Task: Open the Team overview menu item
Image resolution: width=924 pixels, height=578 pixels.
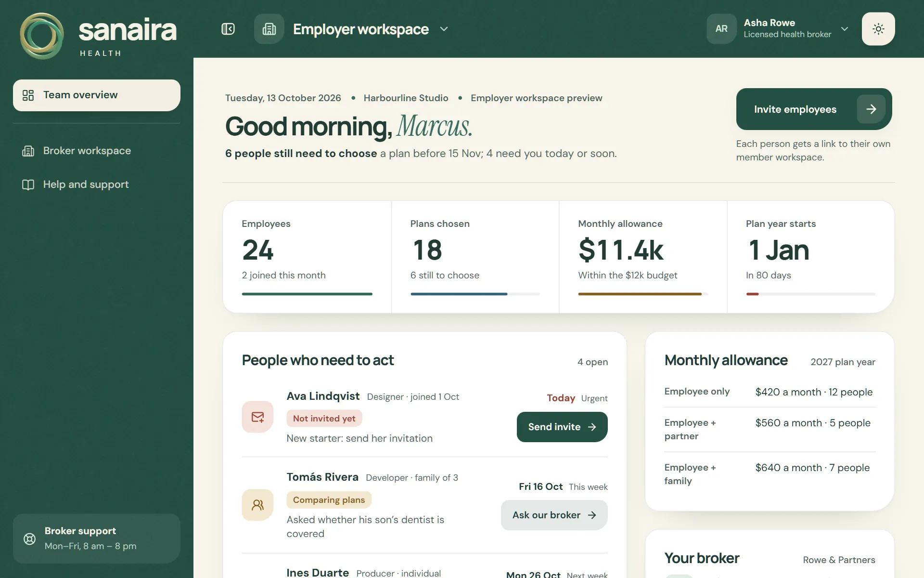Action: [x=97, y=95]
